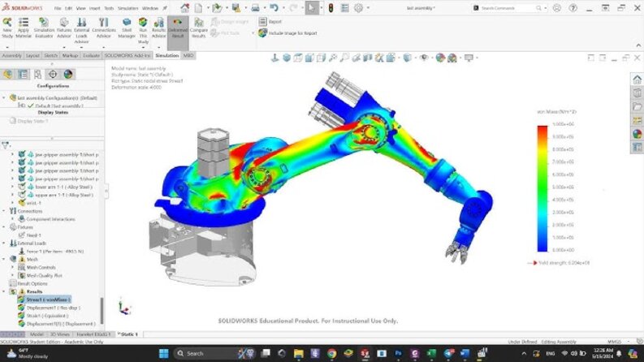Open the File menu
644x362 pixels.
(58, 8)
